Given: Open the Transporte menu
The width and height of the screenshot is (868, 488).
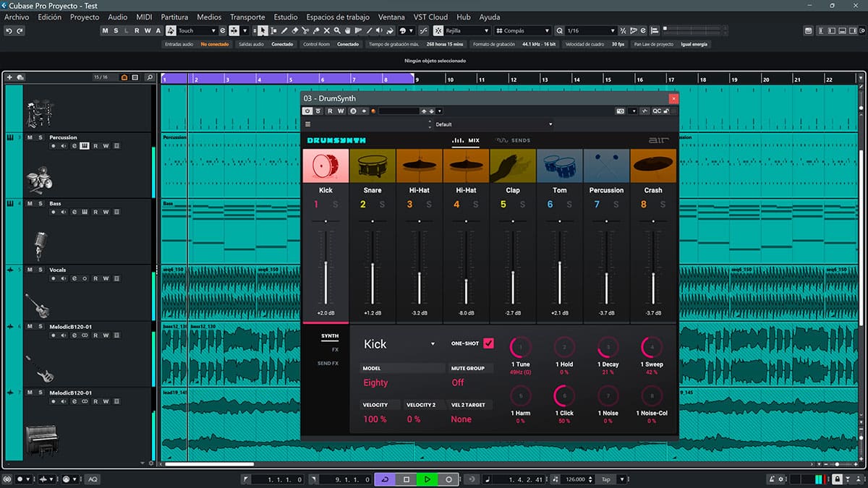Looking at the screenshot, I should (x=247, y=17).
